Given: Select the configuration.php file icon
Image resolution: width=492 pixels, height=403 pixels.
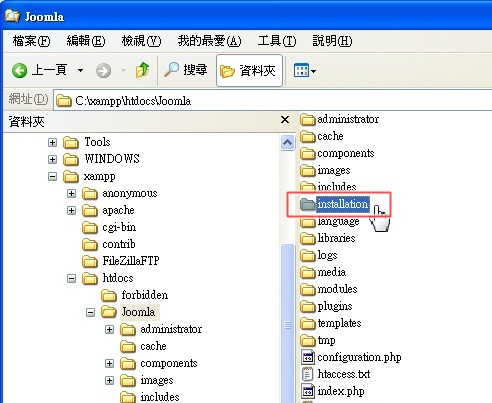Looking at the screenshot, I should (x=308, y=357).
